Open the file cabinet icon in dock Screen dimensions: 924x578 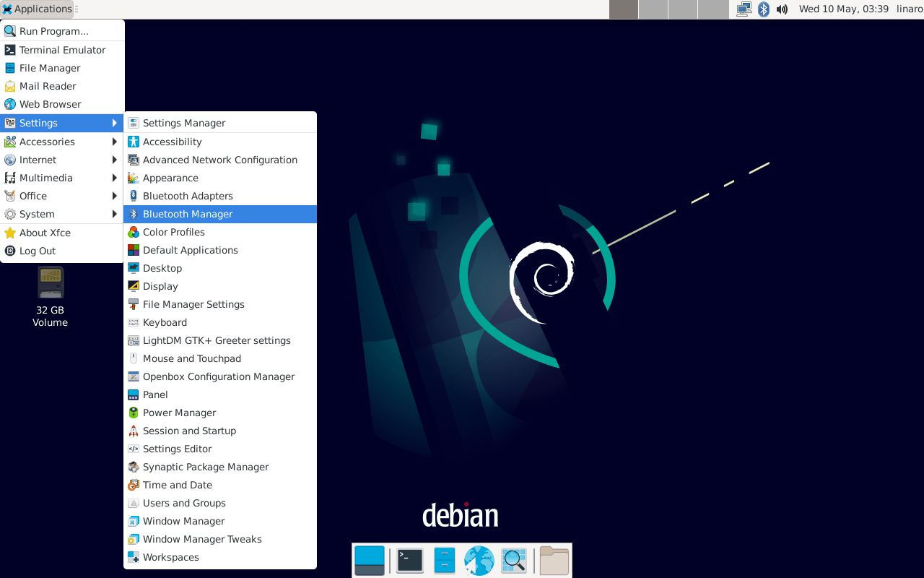tap(444, 561)
